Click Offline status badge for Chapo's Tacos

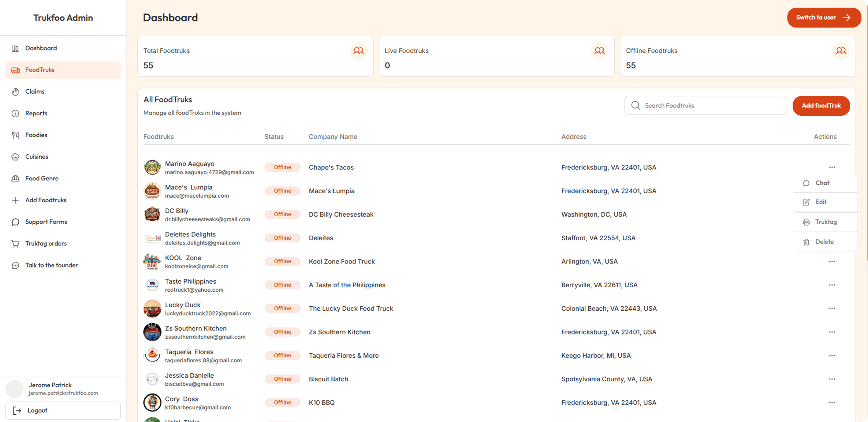(282, 167)
